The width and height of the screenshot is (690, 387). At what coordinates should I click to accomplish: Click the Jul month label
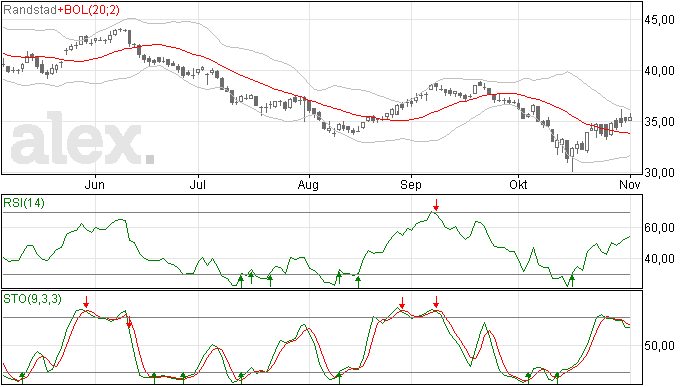click(x=198, y=184)
